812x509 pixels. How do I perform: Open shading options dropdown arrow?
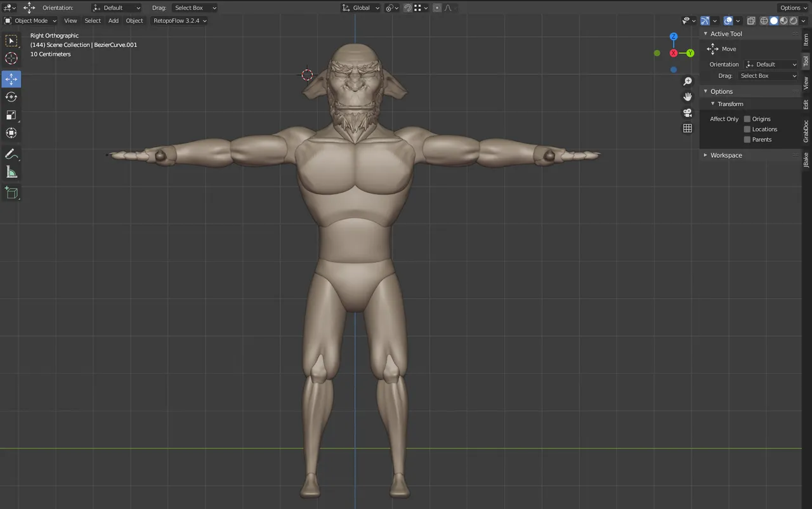[x=804, y=21]
